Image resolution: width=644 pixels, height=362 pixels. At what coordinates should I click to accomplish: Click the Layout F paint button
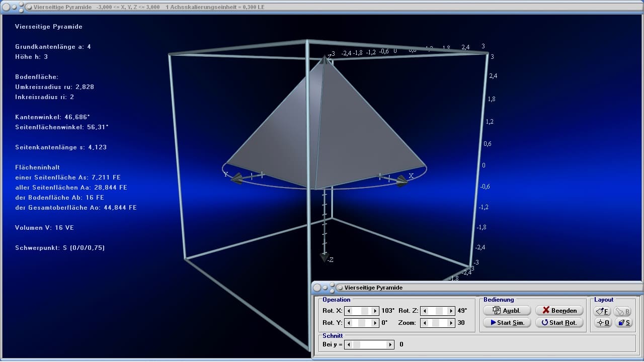(602, 311)
